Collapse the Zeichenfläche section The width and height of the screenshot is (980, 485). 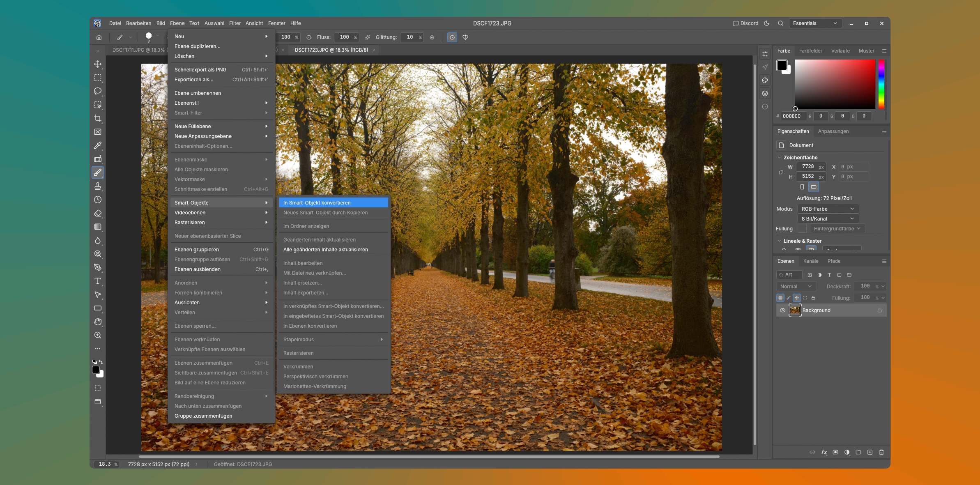click(779, 158)
